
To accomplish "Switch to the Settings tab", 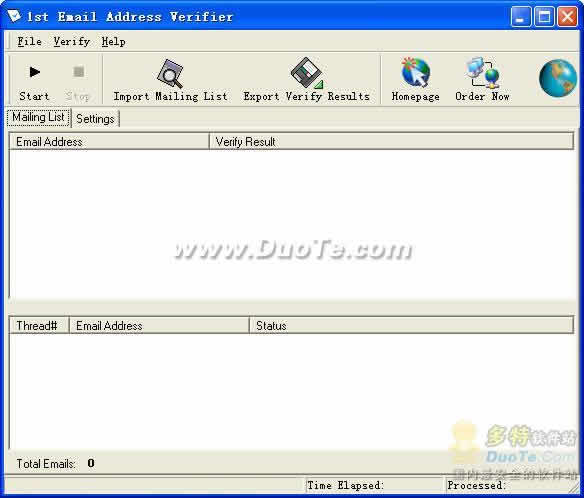I will (x=95, y=119).
